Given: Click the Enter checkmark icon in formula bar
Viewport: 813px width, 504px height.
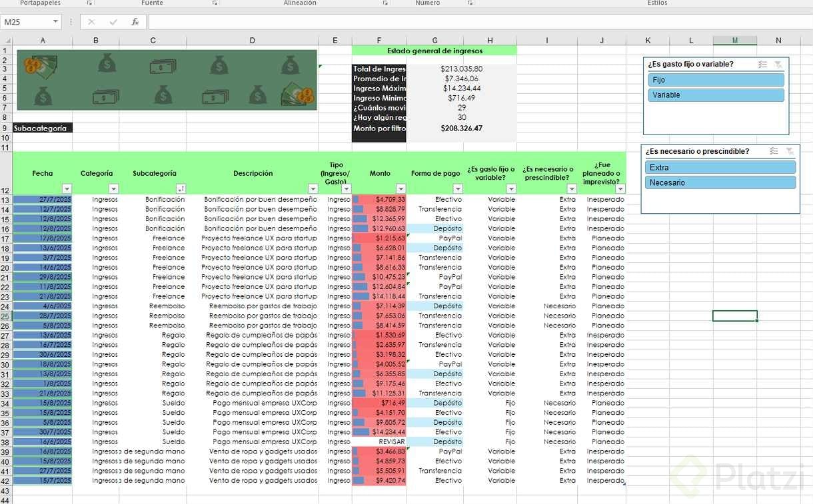Looking at the screenshot, I should pos(113,22).
